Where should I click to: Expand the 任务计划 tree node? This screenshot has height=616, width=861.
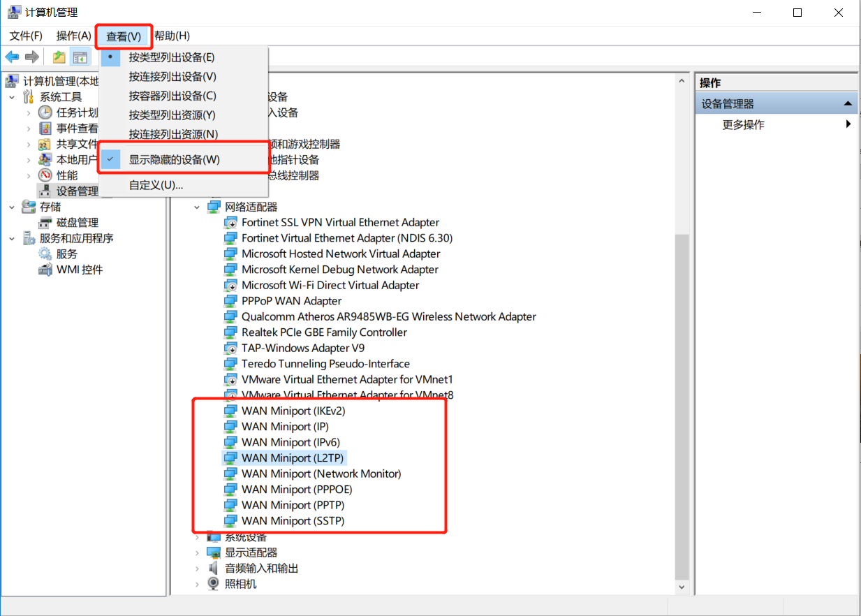point(29,112)
